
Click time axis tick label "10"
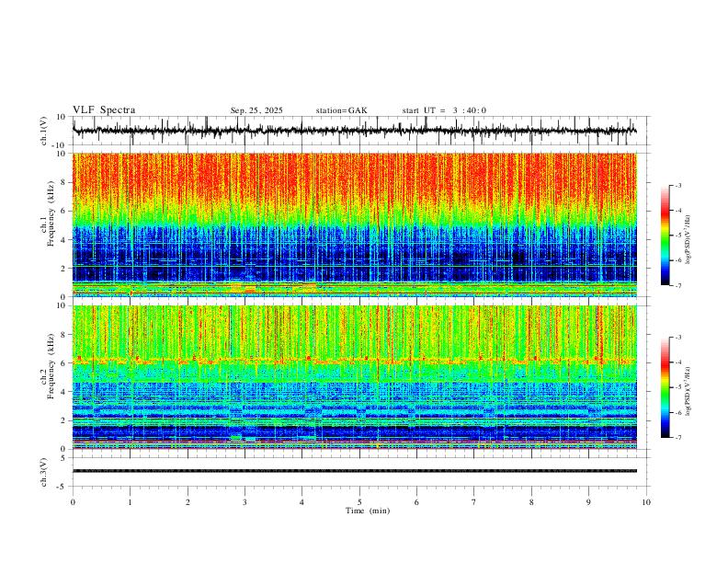click(x=646, y=502)
